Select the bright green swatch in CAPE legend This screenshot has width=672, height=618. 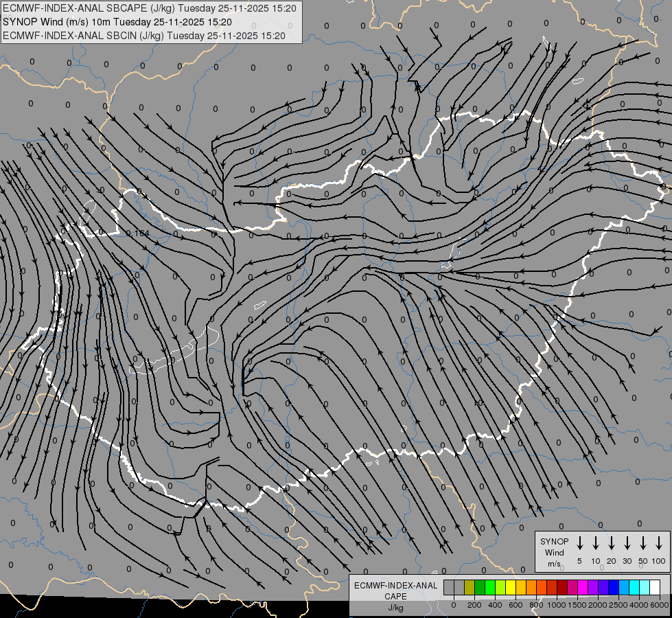click(490, 587)
